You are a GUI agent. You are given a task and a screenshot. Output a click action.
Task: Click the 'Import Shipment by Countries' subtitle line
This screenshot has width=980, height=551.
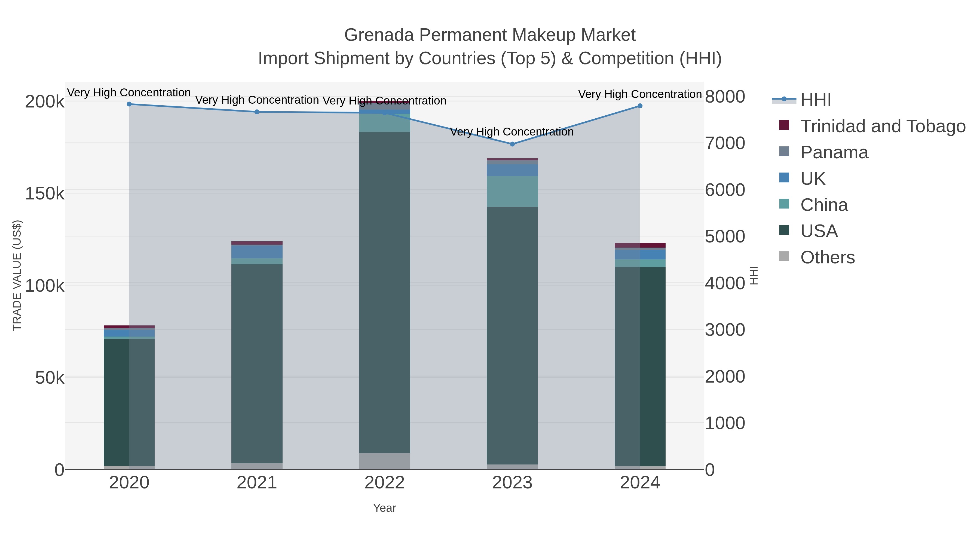(490, 59)
